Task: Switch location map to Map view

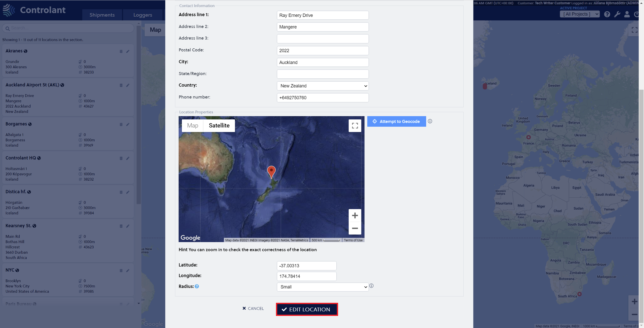Action: 192,125
